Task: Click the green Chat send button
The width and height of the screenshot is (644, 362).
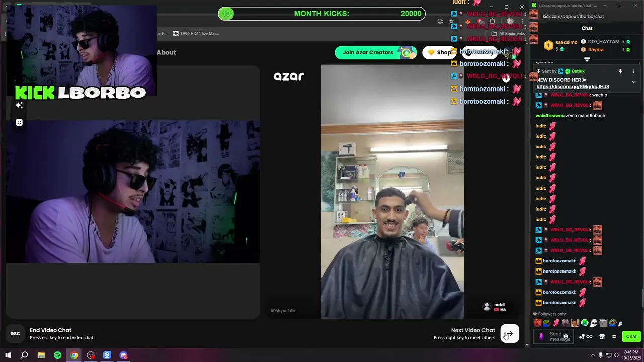Action: coord(631,337)
